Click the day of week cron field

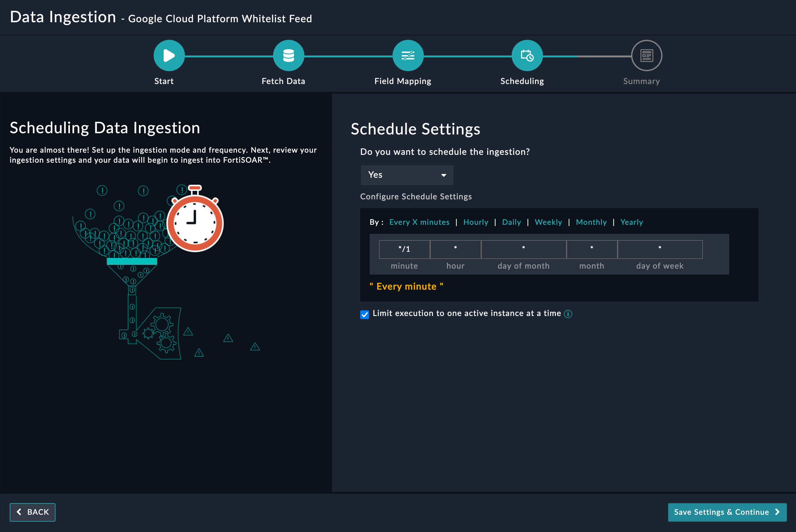pyautogui.click(x=660, y=249)
